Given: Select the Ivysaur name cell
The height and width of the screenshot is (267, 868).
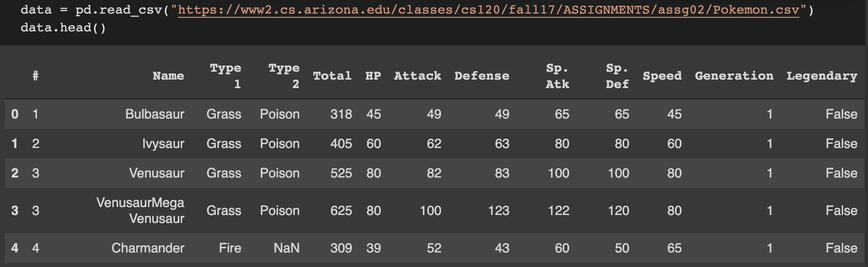Looking at the screenshot, I should coord(163,144).
